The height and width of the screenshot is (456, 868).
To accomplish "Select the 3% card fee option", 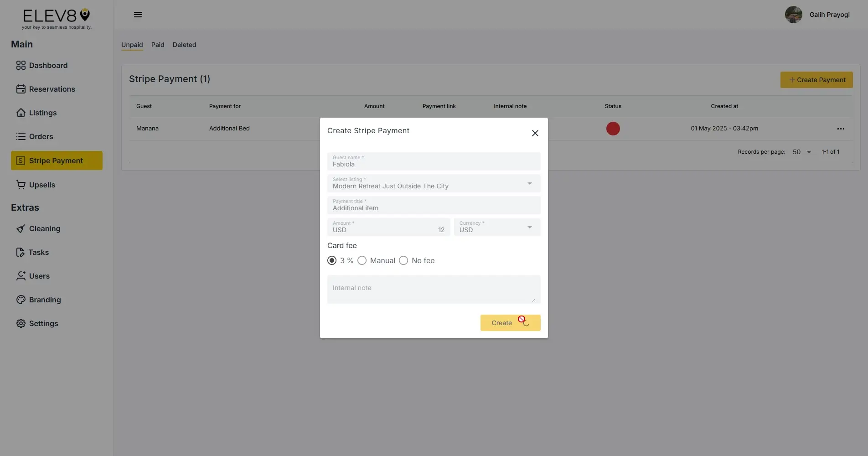I will (x=331, y=260).
